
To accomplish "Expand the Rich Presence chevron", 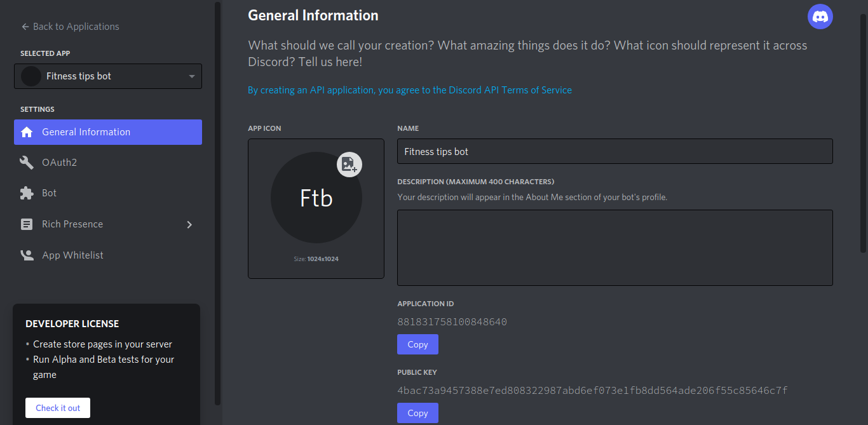I will (189, 224).
